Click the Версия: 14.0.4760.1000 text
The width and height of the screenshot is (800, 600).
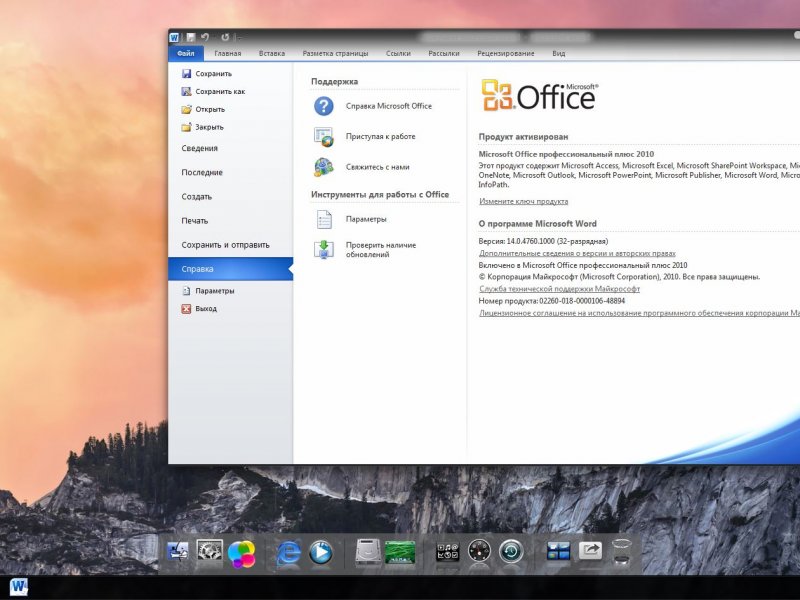pyautogui.click(x=543, y=241)
